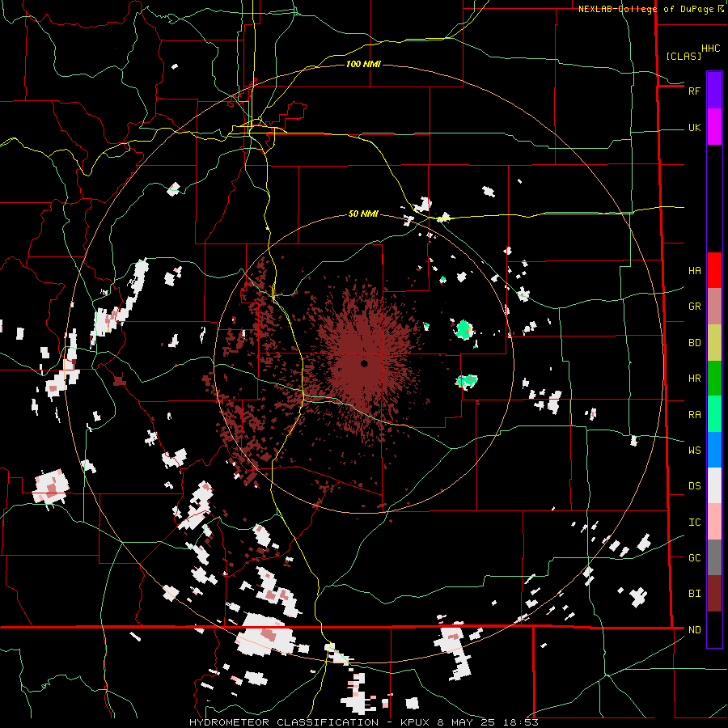Screen dimensions: 728x728
Task: Click the HA legend label
Action: coord(694,270)
